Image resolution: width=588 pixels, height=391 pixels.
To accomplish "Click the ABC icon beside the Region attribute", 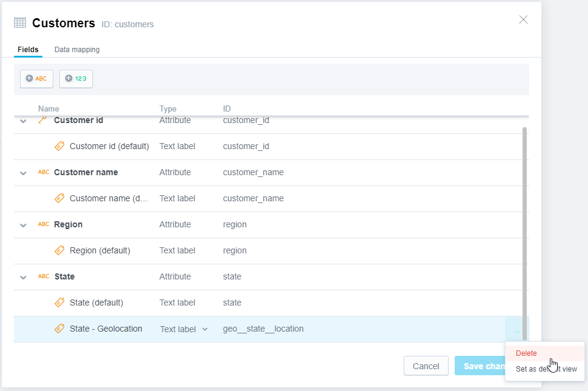I will point(43,224).
